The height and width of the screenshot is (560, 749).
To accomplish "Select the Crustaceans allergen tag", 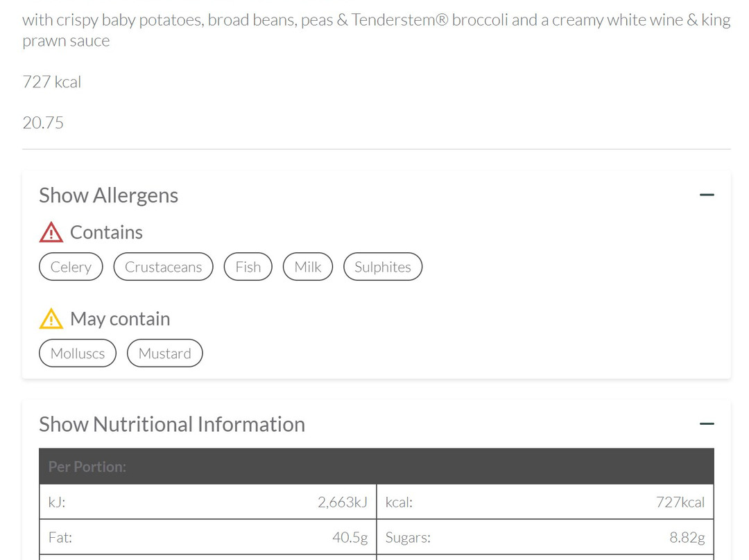I will click(163, 267).
